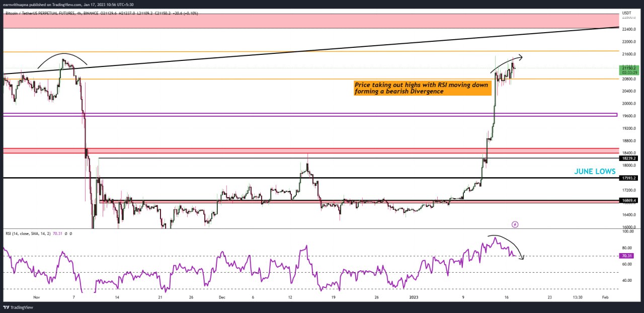Screen dimensions: 644x313
Task: Click the 12 date label on the time axis
Action: coord(290,297)
